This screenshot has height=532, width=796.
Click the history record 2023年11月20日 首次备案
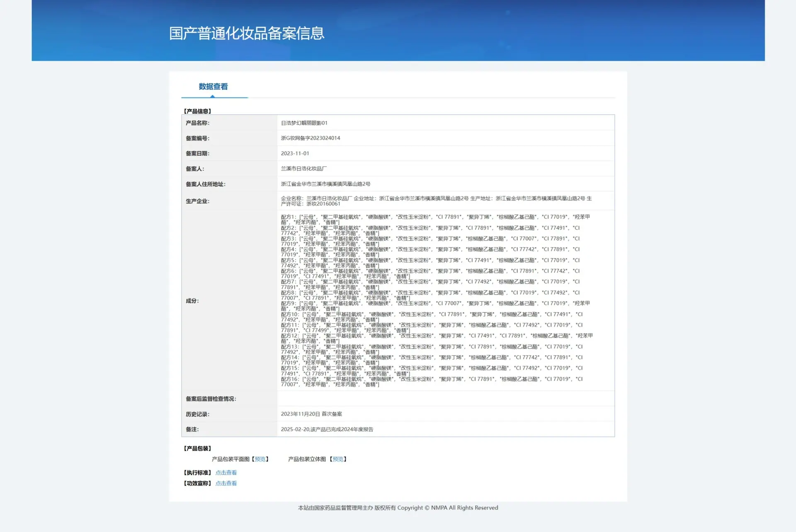tap(311, 414)
